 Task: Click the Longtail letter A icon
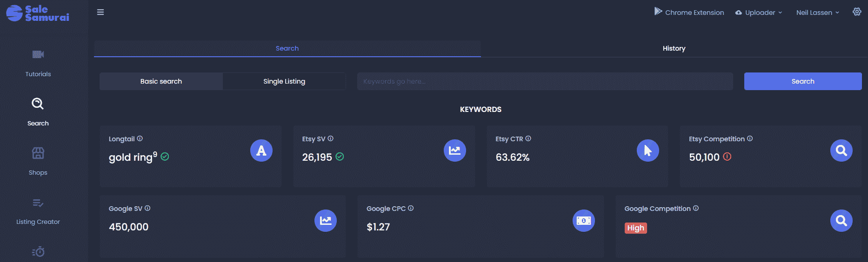click(261, 151)
